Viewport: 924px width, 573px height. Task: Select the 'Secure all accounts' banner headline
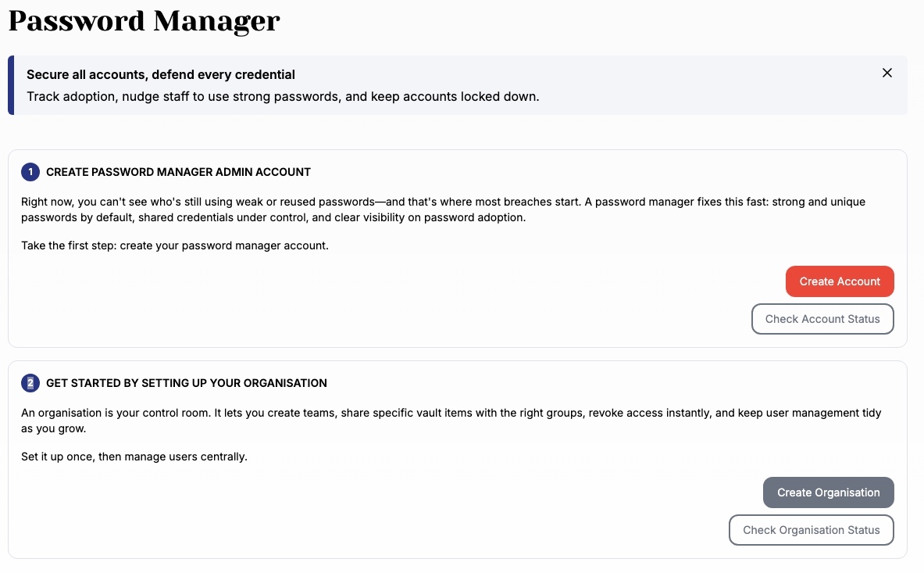(x=161, y=75)
